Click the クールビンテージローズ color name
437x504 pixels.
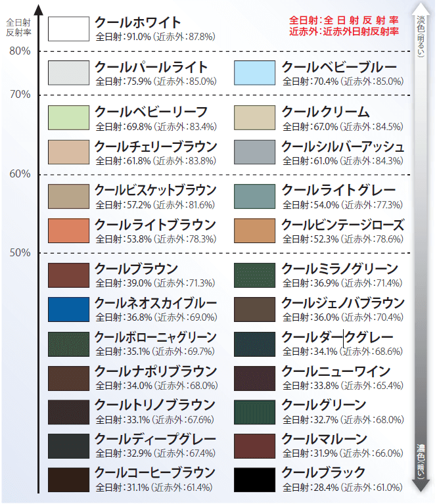342,225
